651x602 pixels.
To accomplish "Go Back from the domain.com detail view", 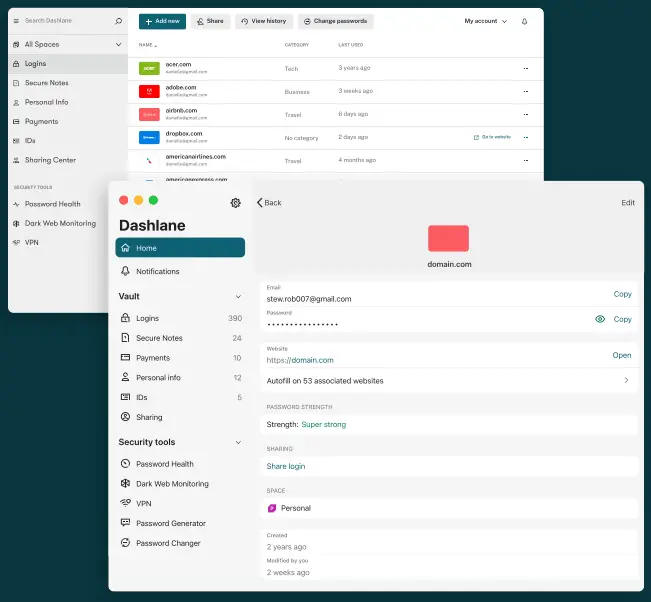I will pyautogui.click(x=269, y=203).
